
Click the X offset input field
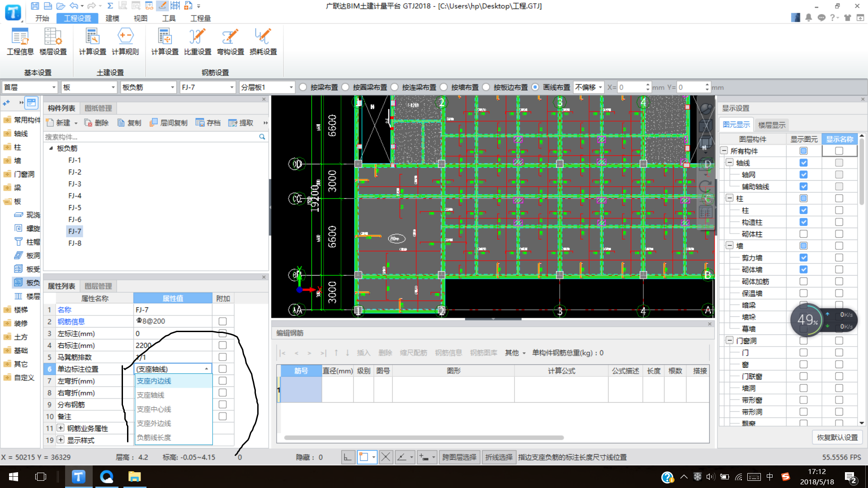(631, 87)
